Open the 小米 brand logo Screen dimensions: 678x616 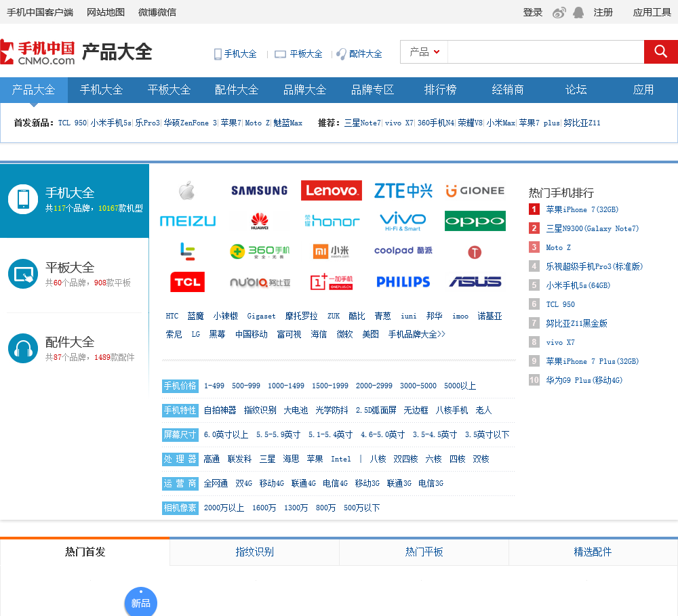tap(332, 251)
